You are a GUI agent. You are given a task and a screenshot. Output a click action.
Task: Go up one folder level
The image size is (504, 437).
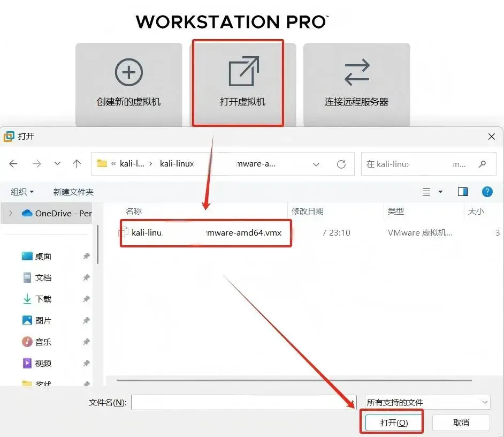[x=77, y=164]
